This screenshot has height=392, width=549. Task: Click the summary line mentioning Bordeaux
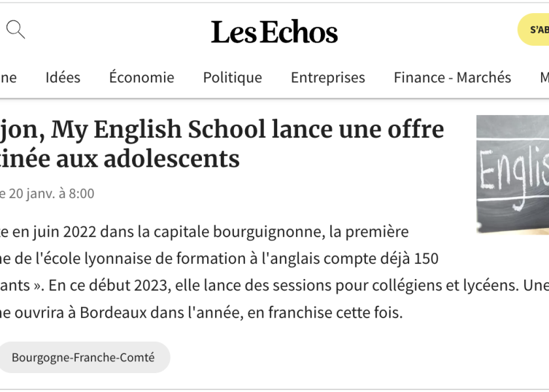coord(203,312)
